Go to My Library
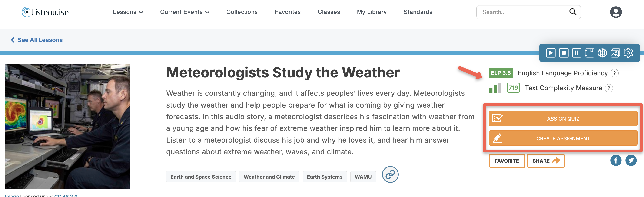This screenshot has height=197, width=644. pos(372,12)
